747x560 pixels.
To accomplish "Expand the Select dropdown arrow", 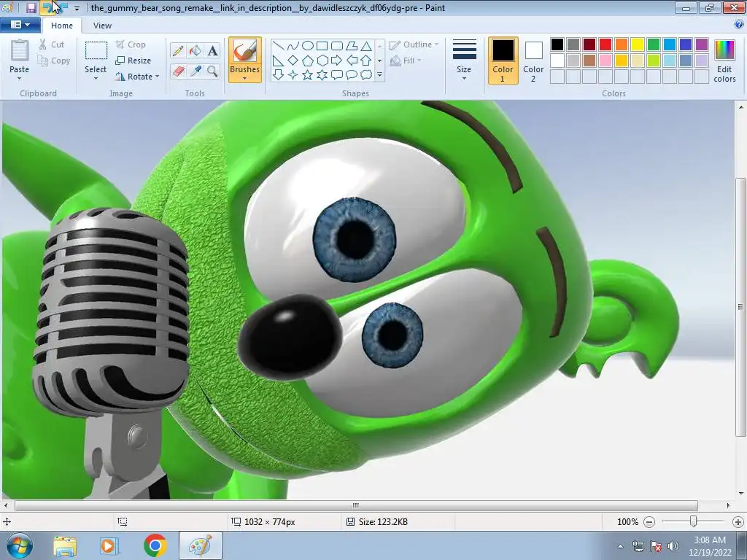I will 96,79.
